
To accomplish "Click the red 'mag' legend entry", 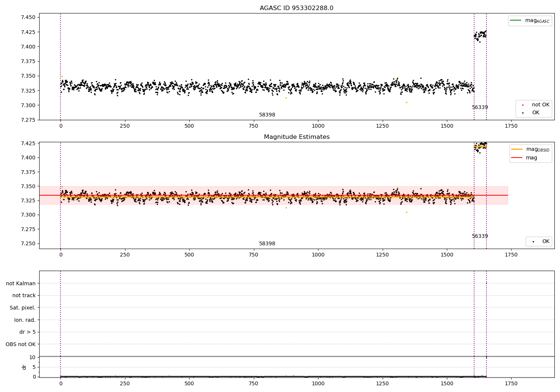I will coord(525,158).
